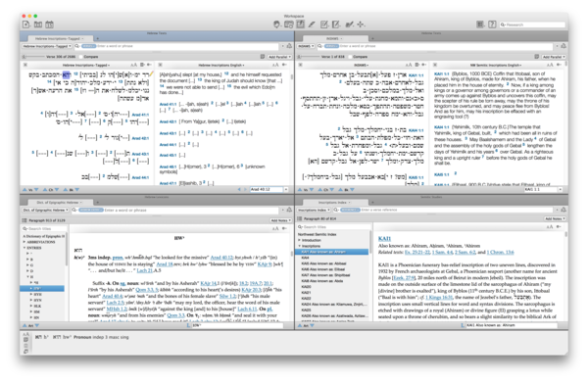Adjust verse position slider at Verse 1 of 838
The image size is (588, 382).
coord(308,57)
